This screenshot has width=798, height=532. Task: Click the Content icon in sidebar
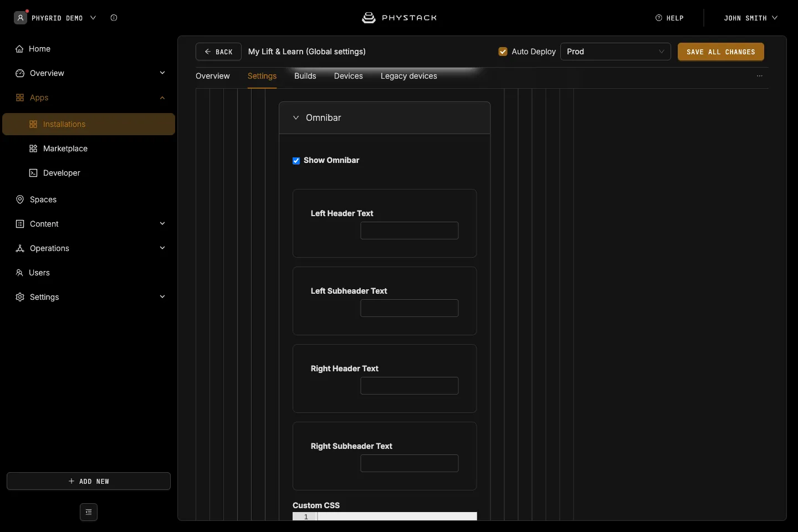[x=20, y=224]
